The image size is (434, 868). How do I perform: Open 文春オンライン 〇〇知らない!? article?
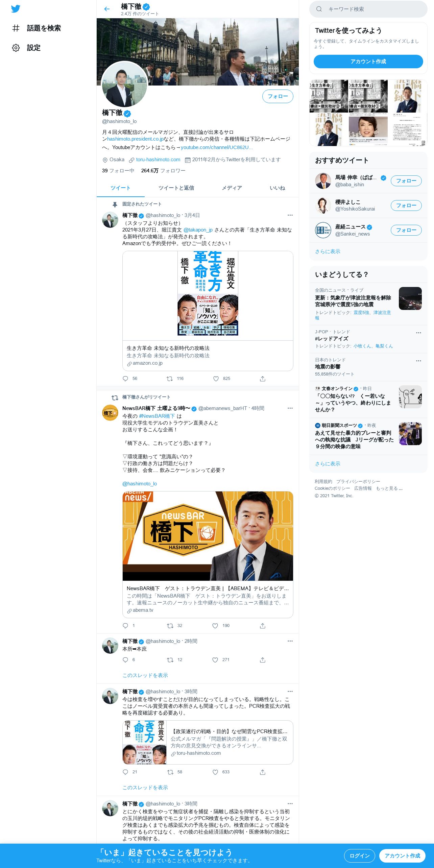368,400
